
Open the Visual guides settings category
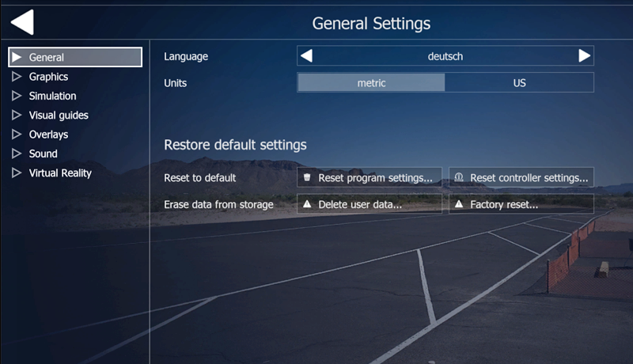click(59, 116)
